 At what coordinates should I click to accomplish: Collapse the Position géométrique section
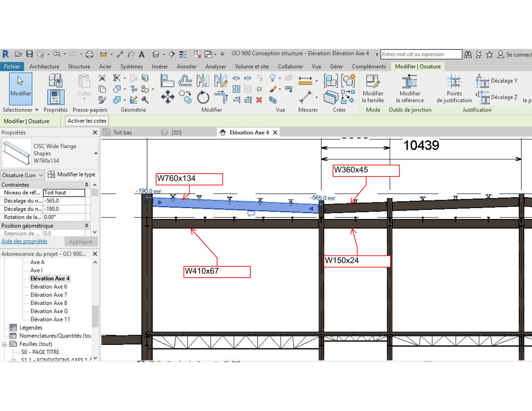coord(86,225)
